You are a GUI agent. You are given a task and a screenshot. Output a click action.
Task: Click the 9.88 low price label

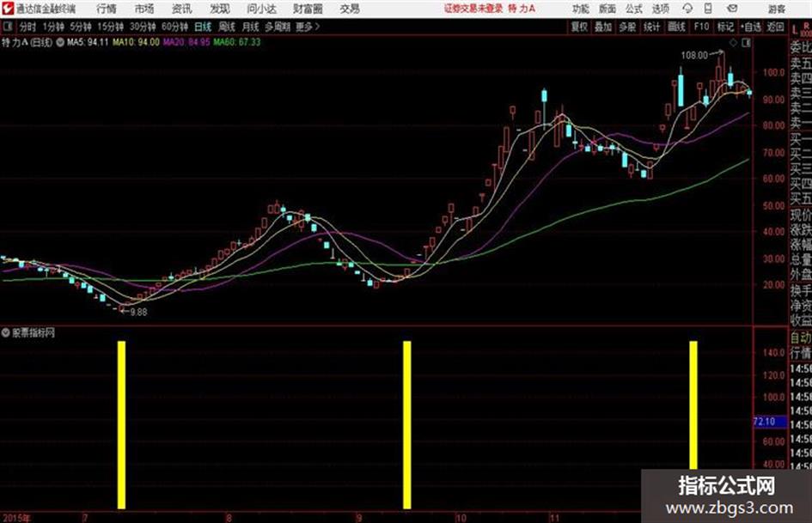tap(138, 312)
